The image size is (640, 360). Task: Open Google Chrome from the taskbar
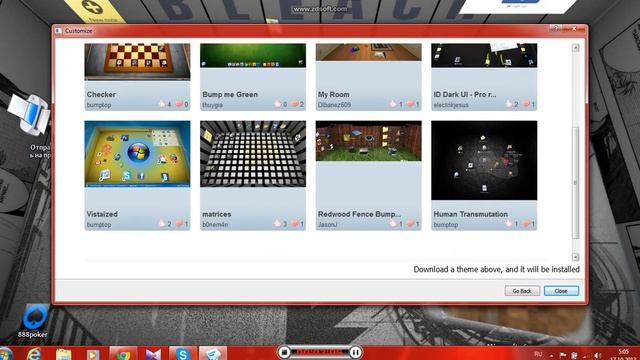(x=123, y=353)
